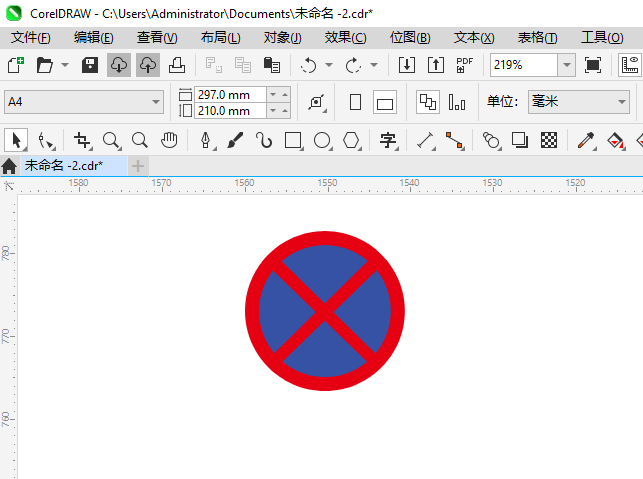Open the zoom level dropdown

(x=567, y=65)
